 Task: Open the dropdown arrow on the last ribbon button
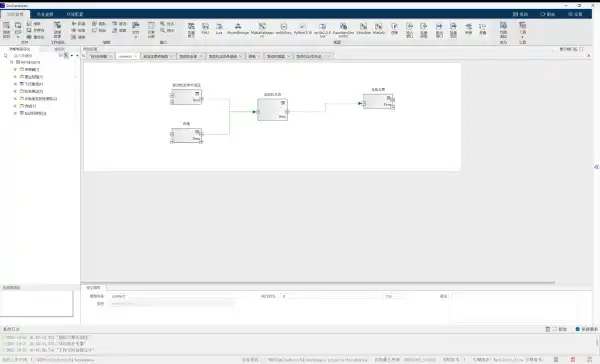coord(522,38)
